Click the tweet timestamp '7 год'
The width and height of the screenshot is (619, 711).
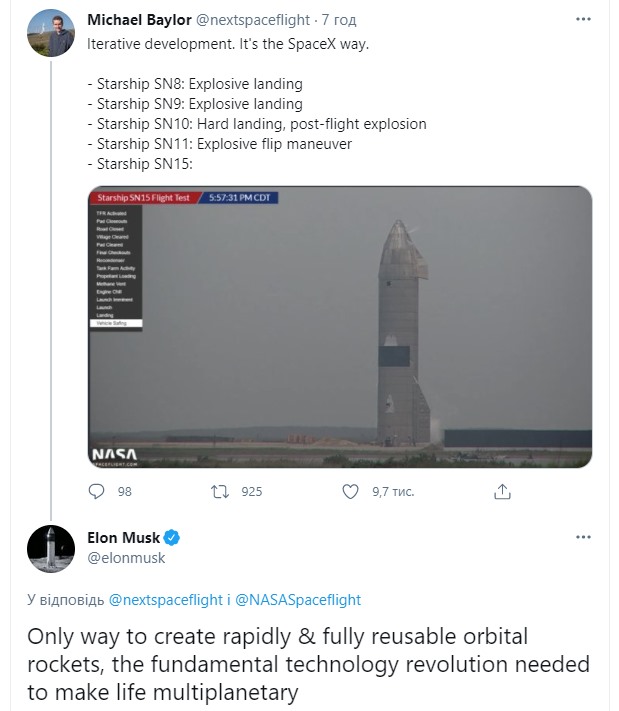click(x=339, y=20)
